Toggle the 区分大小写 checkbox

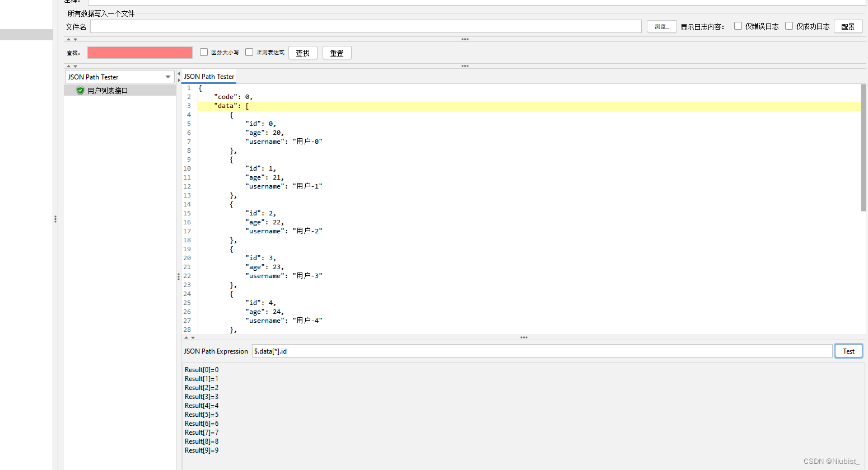click(x=204, y=52)
